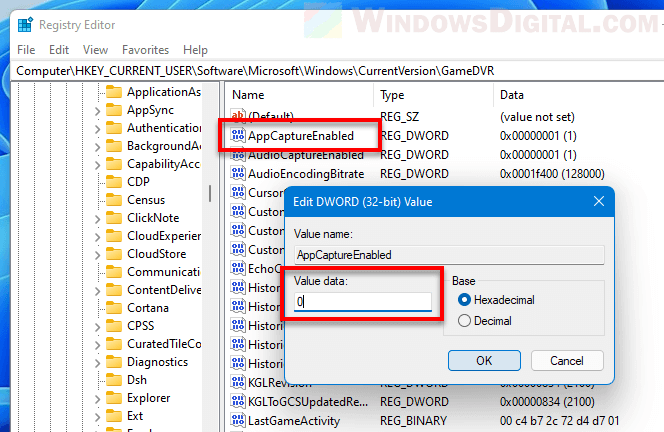The width and height of the screenshot is (664, 432).
Task: Select the AppCaptureEnabled DWORD value icon
Action: click(x=238, y=136)
